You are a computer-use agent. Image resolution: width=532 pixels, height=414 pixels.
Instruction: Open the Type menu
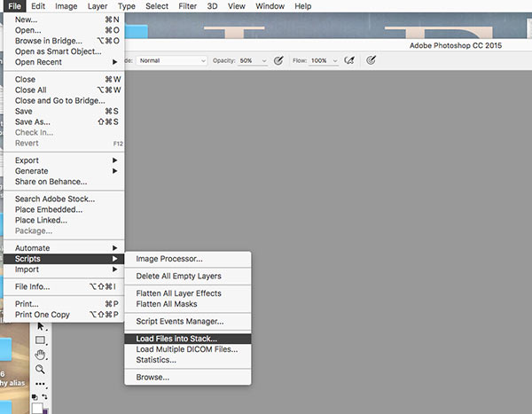coord(127,6)
